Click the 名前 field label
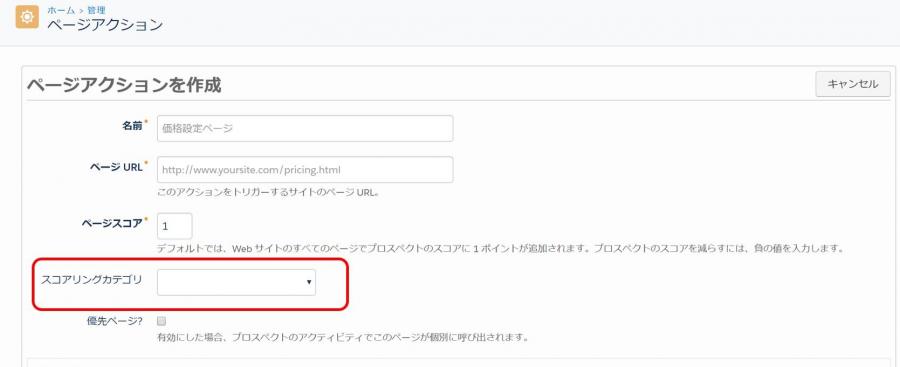Image resolution: width=900 pixels, height=367 pixels. coord(132,125)
